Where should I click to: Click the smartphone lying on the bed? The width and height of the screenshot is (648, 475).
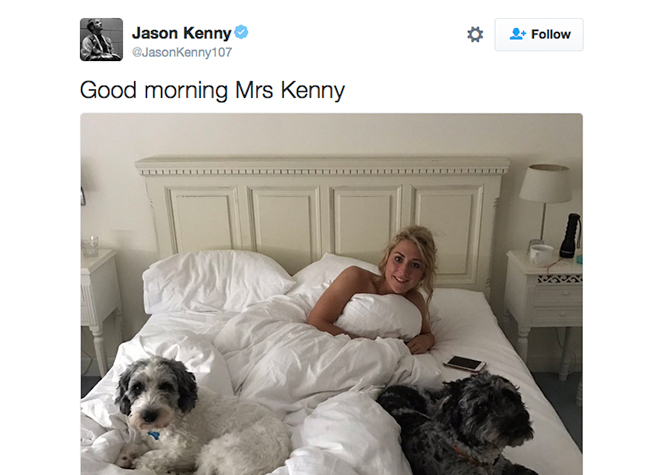[465, 363]
